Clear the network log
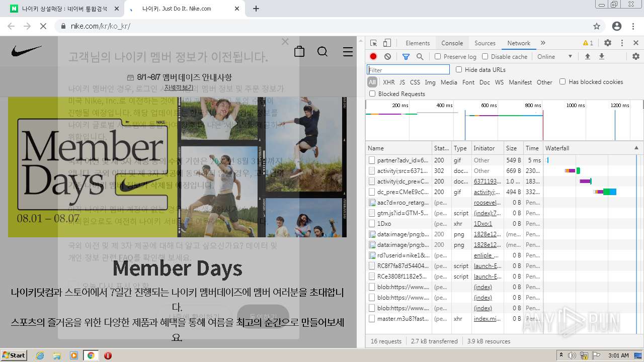 [387, 57]
